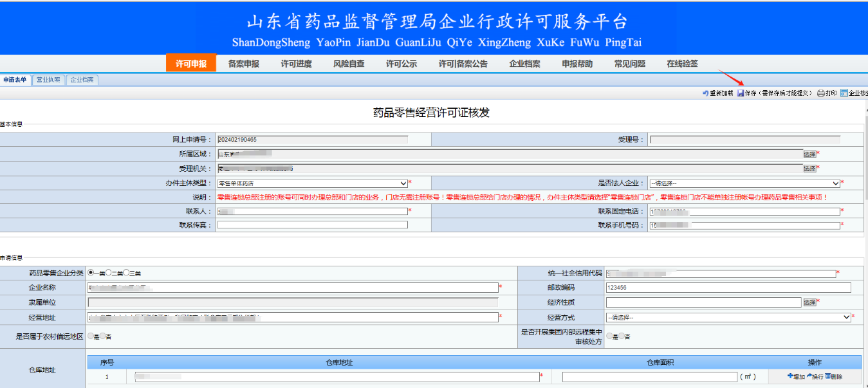Choose 否 for 是否开展集团内部远程集中审核处方
The width and height of the screenshot is (868, 388).
click(x=622, y=336)
